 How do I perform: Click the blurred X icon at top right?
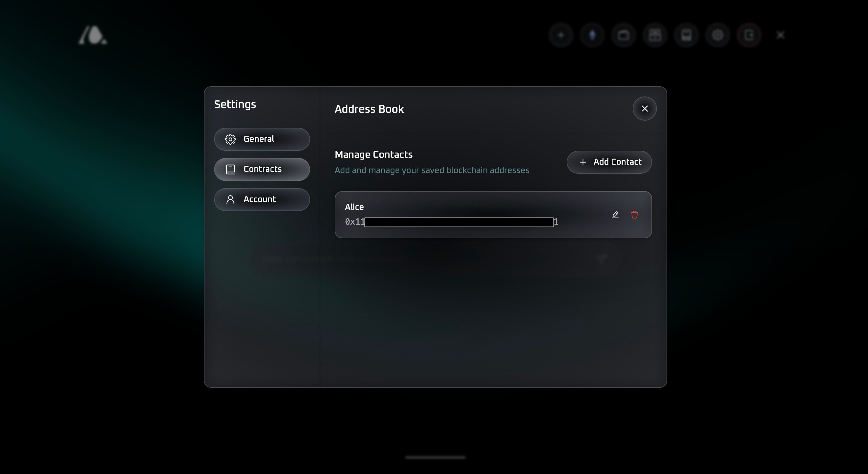point(781,35)
